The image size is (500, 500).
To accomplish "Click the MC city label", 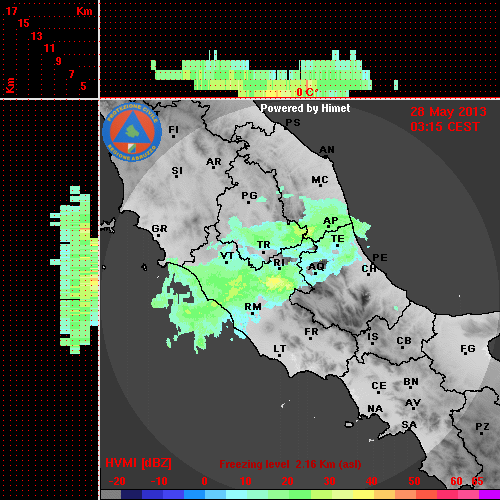I will (320, 181).
